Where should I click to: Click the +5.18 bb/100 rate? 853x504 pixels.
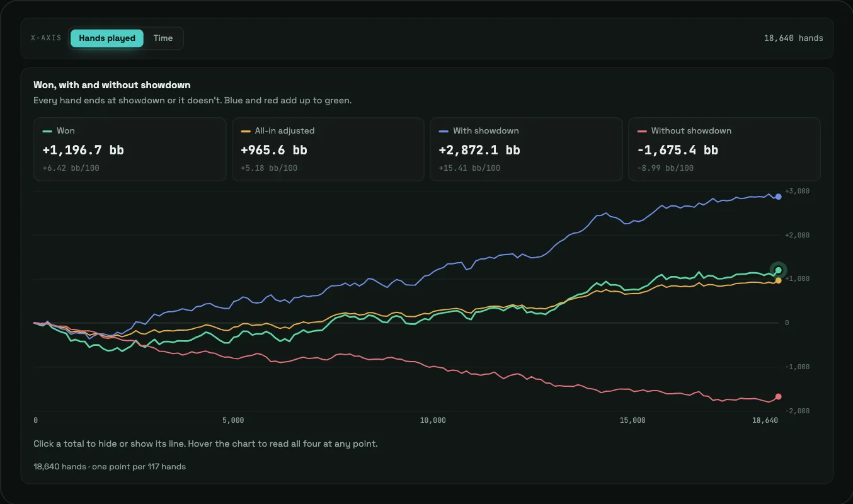point(269,168)
